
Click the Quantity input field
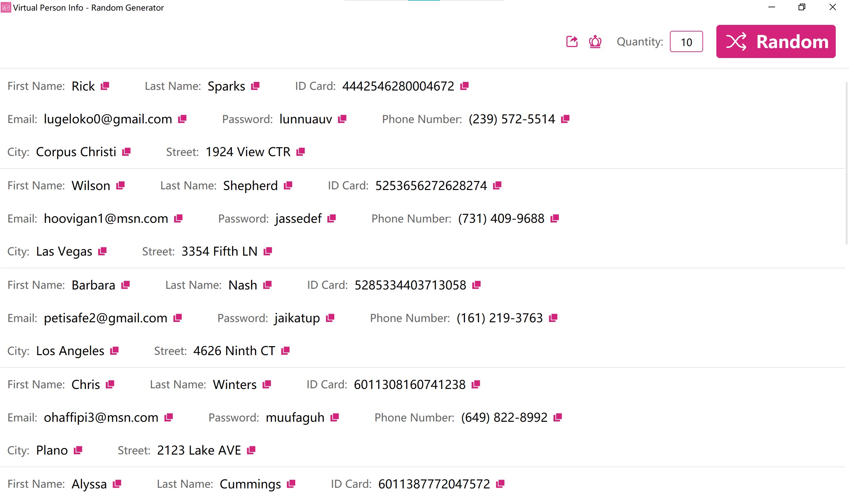686,42
